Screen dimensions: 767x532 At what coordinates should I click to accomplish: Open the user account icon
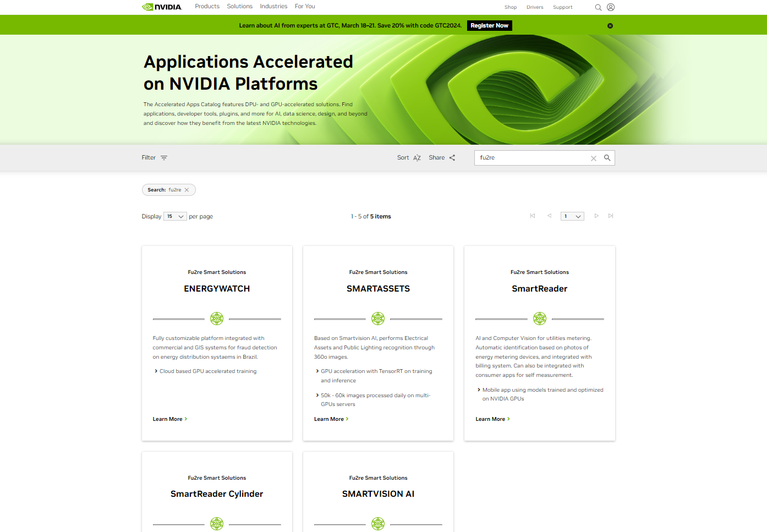pos(611,7)
